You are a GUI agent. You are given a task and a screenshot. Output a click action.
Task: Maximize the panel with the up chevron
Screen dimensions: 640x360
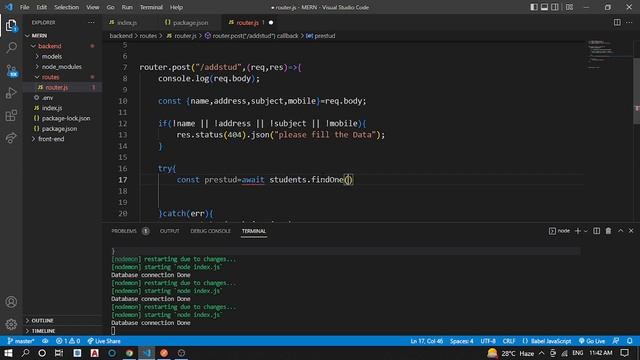click(620, 231)
